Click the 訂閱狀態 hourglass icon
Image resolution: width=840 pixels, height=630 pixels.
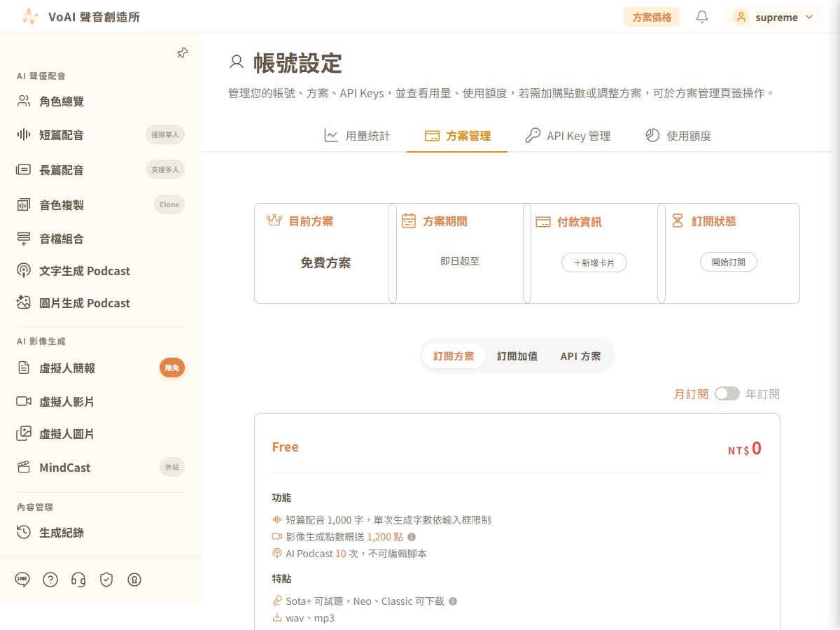point(677,220)
